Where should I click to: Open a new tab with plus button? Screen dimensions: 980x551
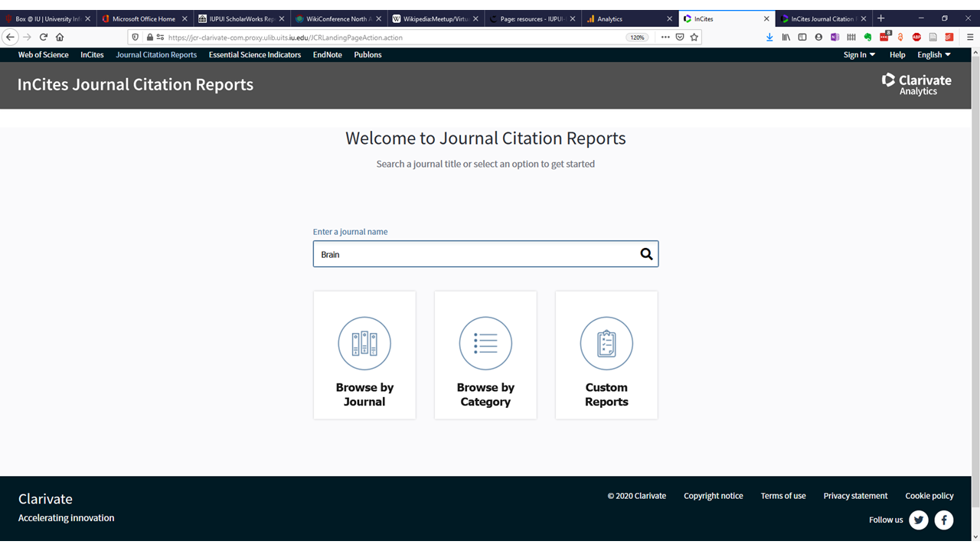[x=880, y=18]
